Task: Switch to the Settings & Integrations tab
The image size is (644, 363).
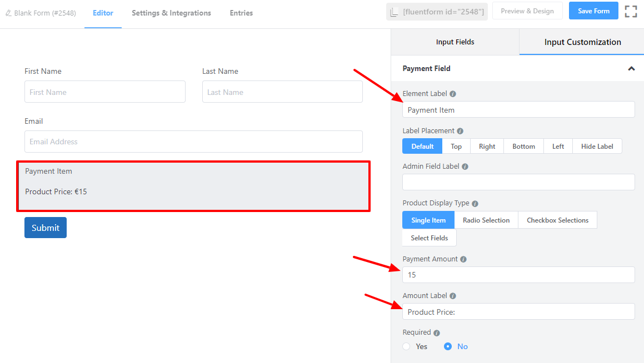Action: 171,13
